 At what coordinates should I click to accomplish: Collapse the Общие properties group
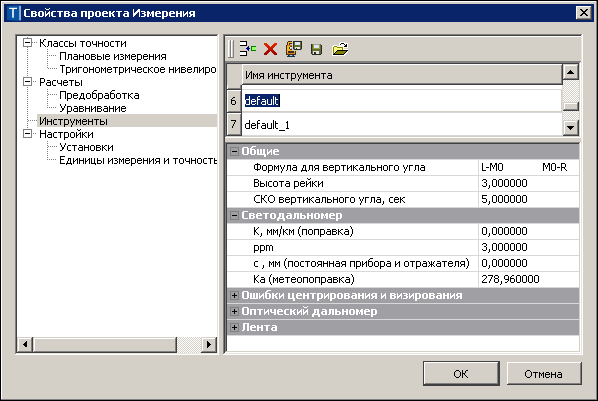click(234, 151)
